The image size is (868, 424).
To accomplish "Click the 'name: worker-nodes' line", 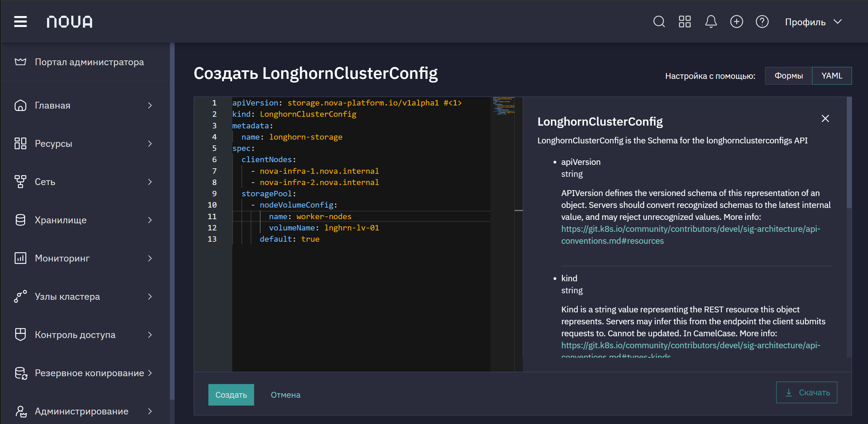I will [310, 216].
